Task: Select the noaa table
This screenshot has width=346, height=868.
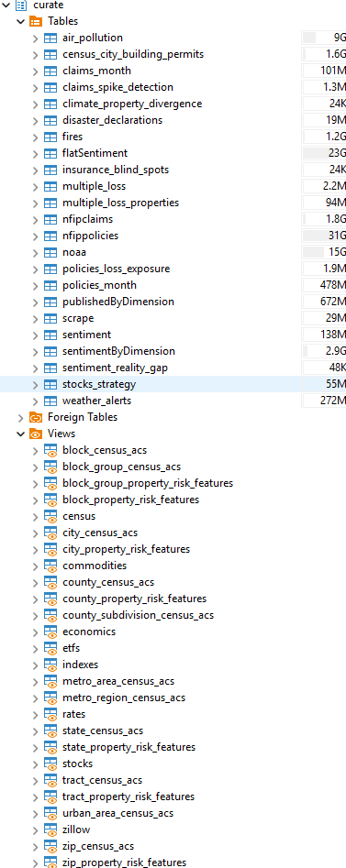Action: coord(74,252)
